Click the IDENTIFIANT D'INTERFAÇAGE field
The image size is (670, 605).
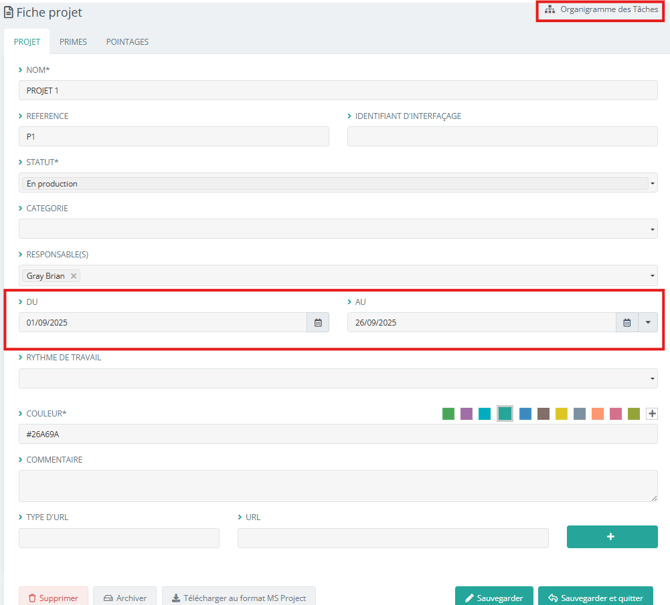[x=502, y=137]
